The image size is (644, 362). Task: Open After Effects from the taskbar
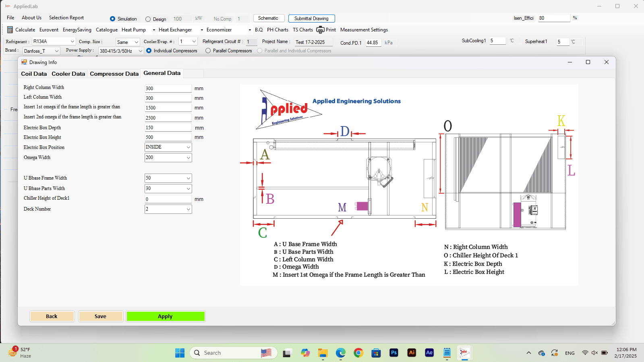tap(429, 353)
